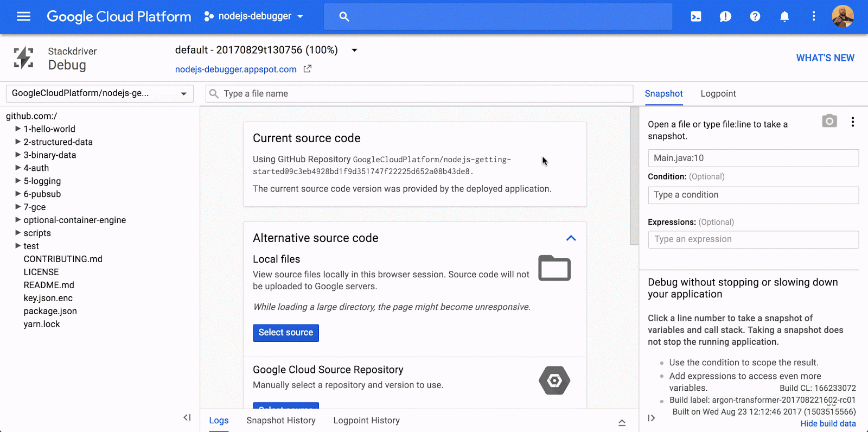Image resolution: width=868 pixels, height=432 pixels.
Task: Click the Hide build data link
Action: [x=828, y=423]
